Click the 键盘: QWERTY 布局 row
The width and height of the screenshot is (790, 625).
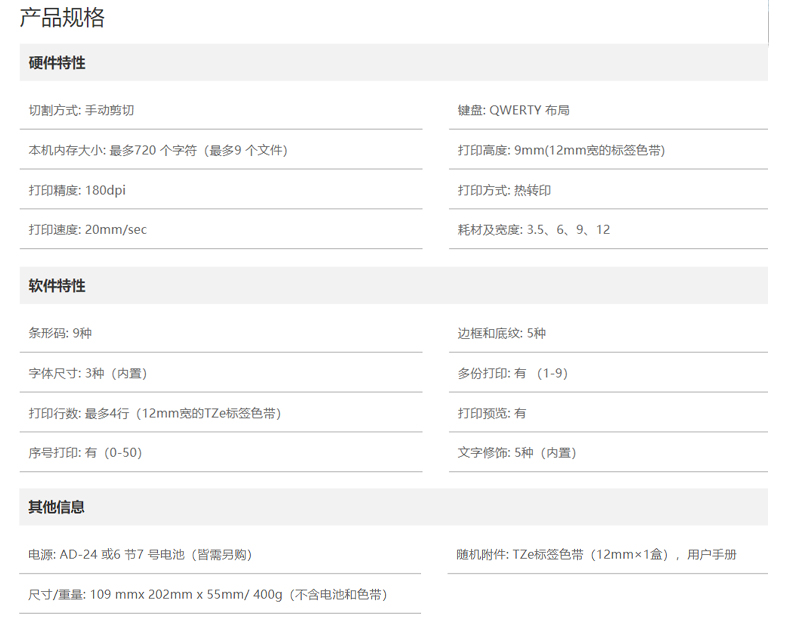coord(513,110)
